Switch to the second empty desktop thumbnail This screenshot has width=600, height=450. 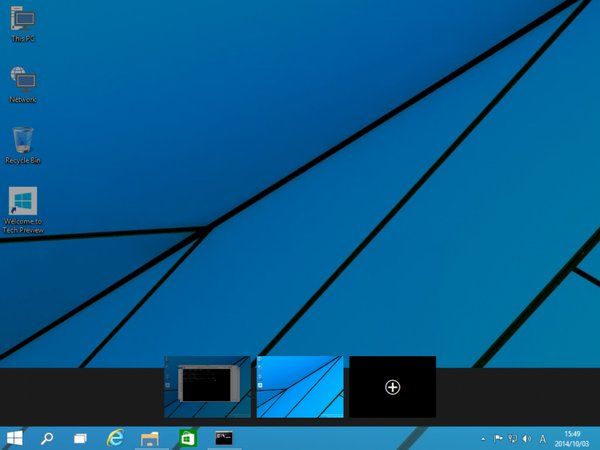click(x=300, y=387)
